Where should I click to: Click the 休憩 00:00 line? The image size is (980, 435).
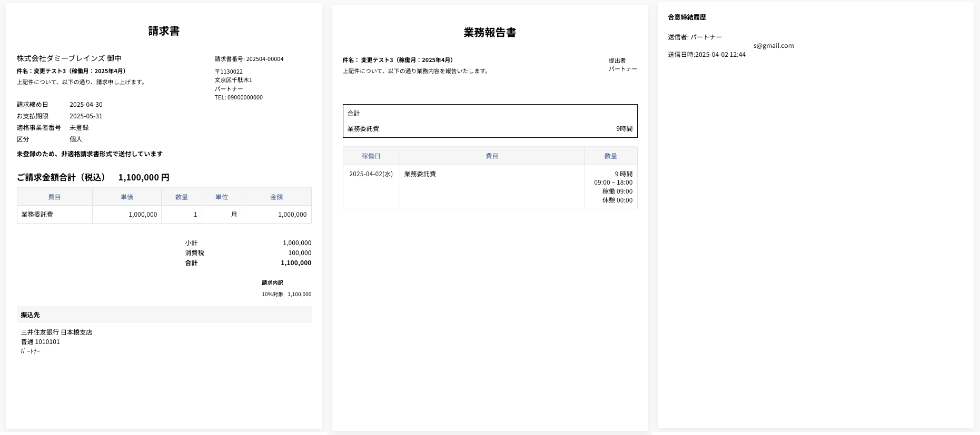coord(618,200)
